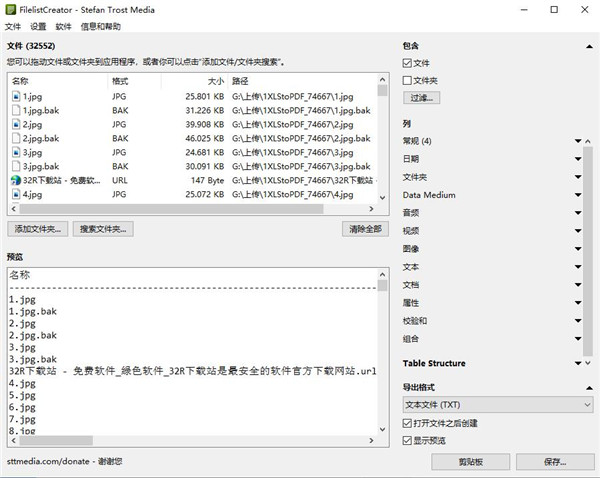This screenshot has height=478, width=600.
Task: Enable the 文件夹 include checkbox
Action: click(407, 80)
